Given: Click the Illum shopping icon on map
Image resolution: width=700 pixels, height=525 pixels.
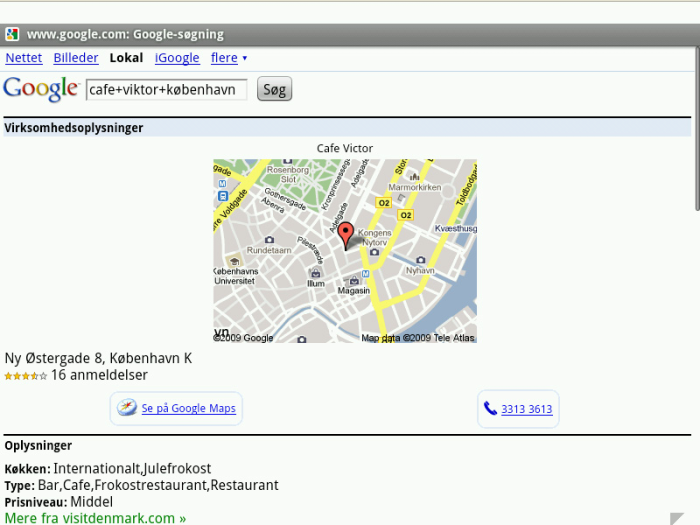Looking at the screenshot, I should [316, 272].
